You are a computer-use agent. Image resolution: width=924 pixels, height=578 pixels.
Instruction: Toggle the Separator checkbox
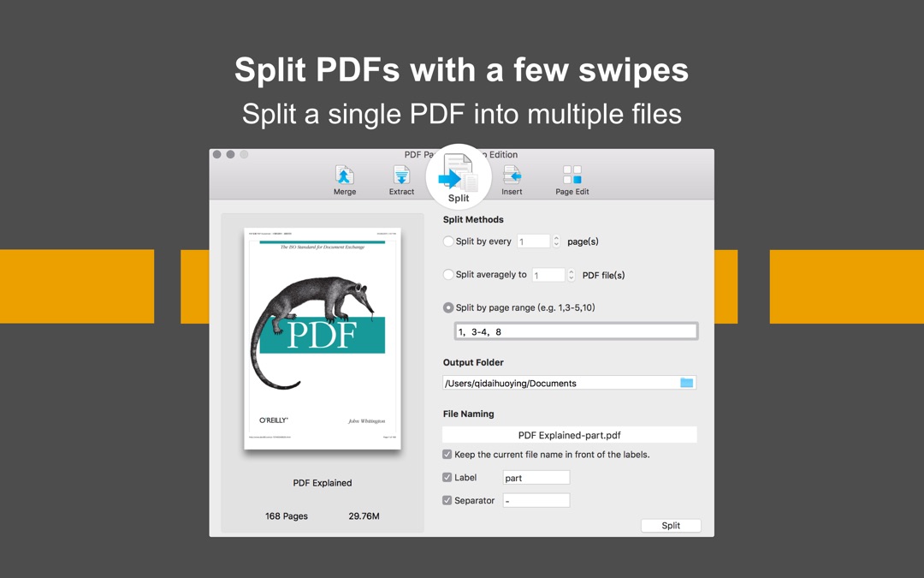[447, 500]
